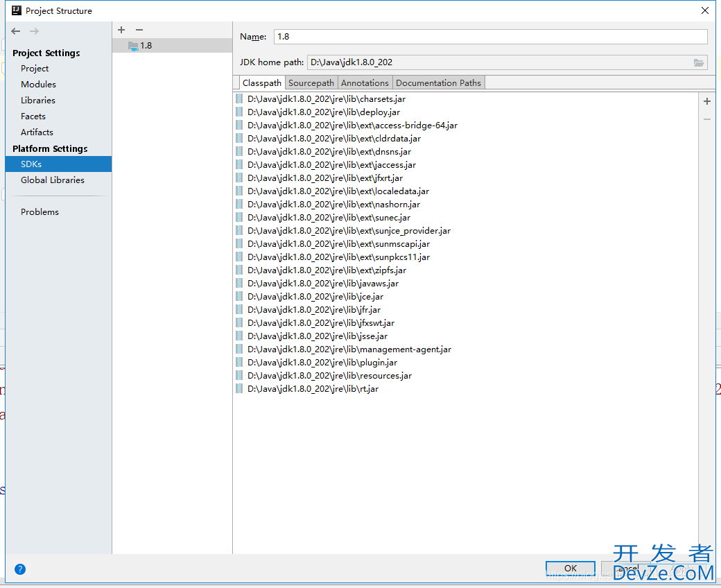Click the jar icon next to rt.jar
The height and width of the screenshot is (588, 721).
[239, 389]
